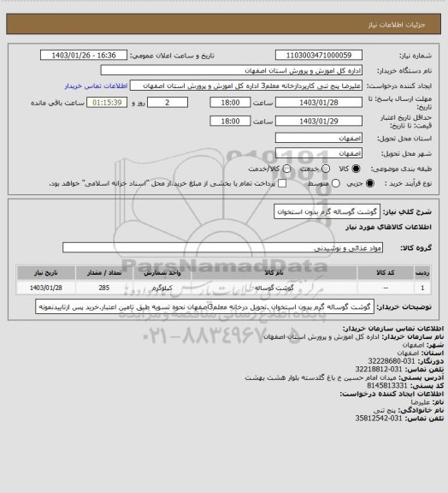Click the کد کالا column header
Screen dimensions: 448x493
tap(386, 272)
